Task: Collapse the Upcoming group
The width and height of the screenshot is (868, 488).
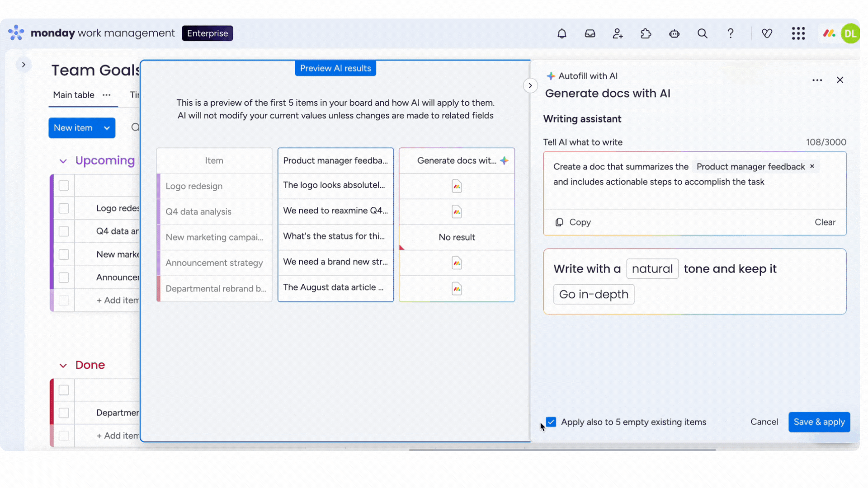Action: point(63,161)
